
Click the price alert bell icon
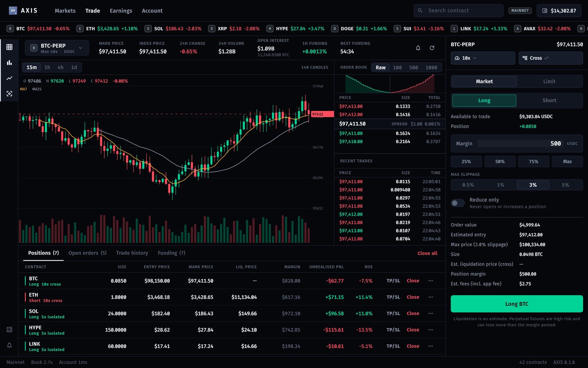418,48
